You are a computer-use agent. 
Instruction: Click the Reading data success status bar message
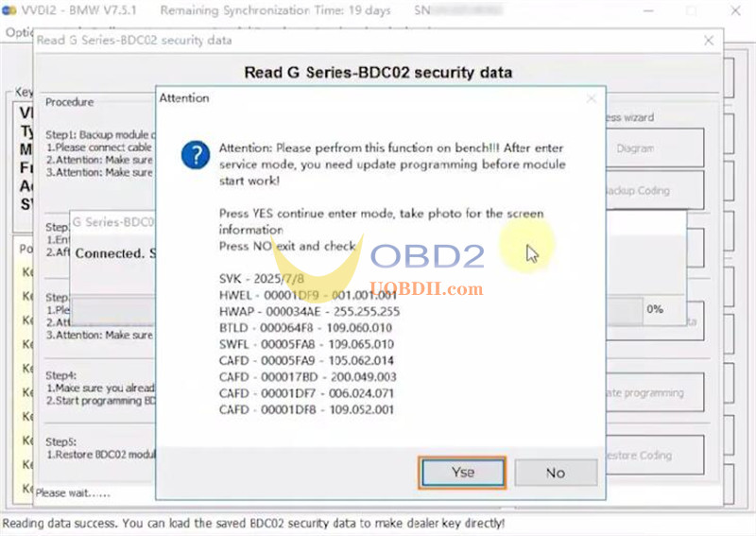click(x=253, y=524)
